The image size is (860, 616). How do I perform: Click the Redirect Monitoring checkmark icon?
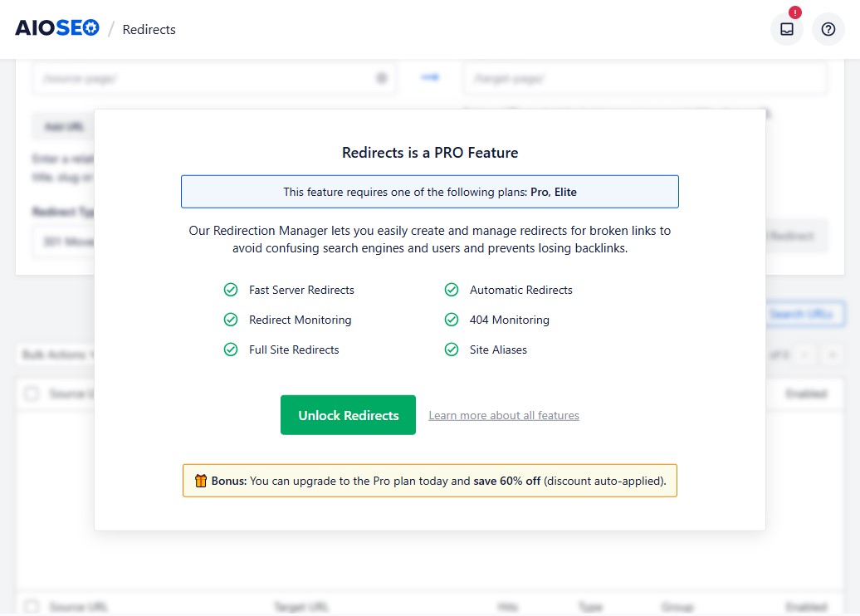[x=231, y=320]
